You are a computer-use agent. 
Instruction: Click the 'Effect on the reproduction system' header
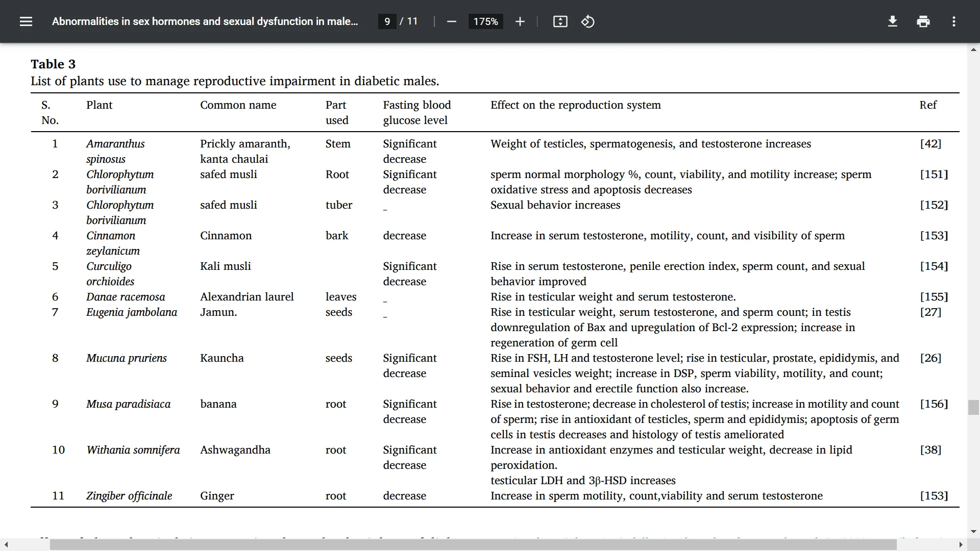(576, 105)
